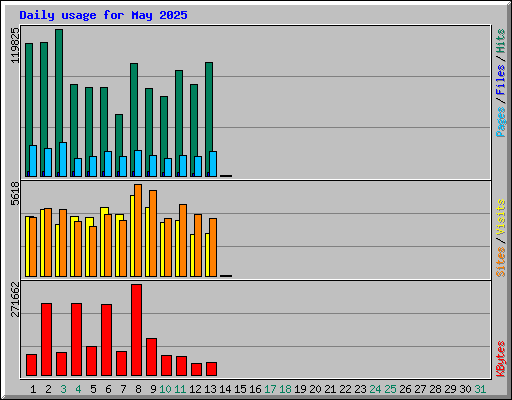Click the orange "Sites" legend label
This screenshot has width=512, height=400.
click(x=501, y=262)
